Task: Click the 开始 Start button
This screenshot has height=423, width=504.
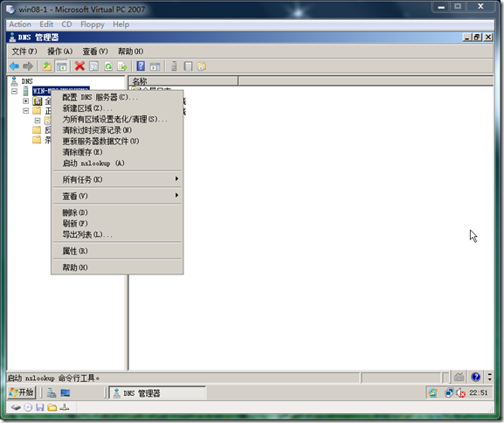Action: [21, 392]
